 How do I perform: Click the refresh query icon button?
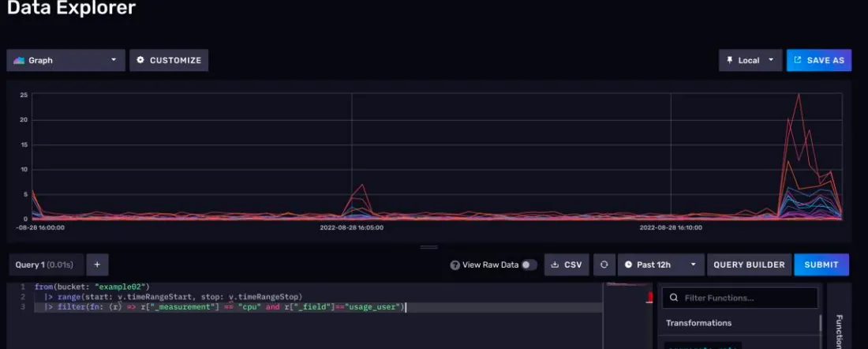pos(604,265)
